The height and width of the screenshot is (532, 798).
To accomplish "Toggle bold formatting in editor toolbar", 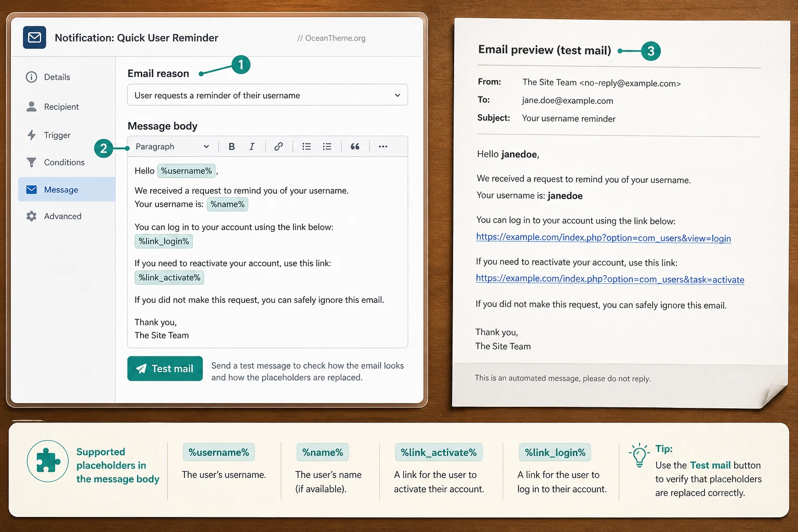I will tap(232, 147).
